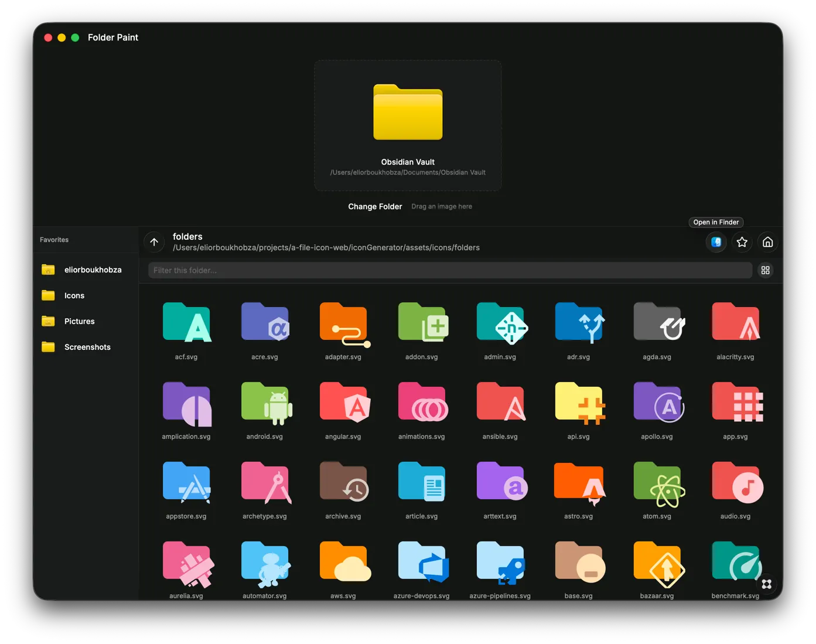Click the Favorites sidebar header
This screenshot has height=644, width=816.
coord(54,240)
